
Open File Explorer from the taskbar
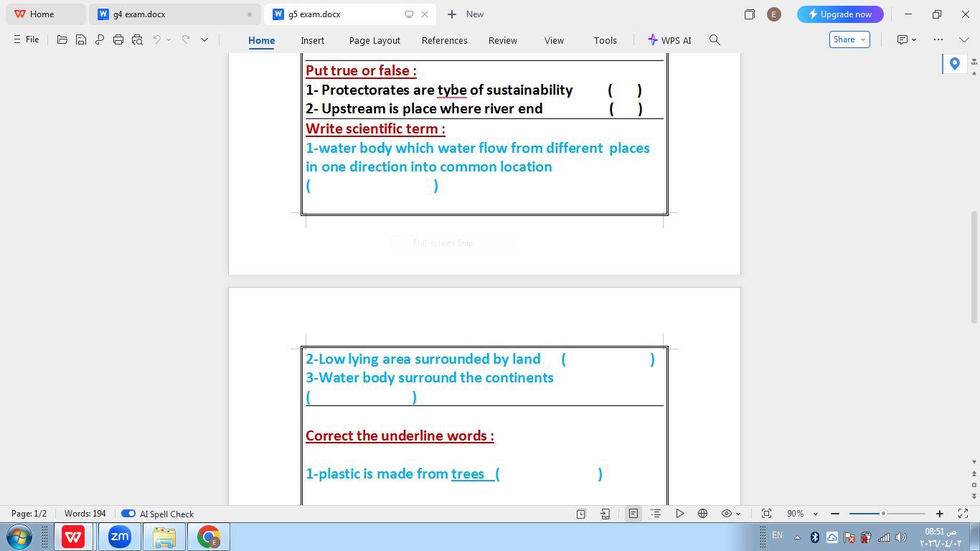click(164, 537)
